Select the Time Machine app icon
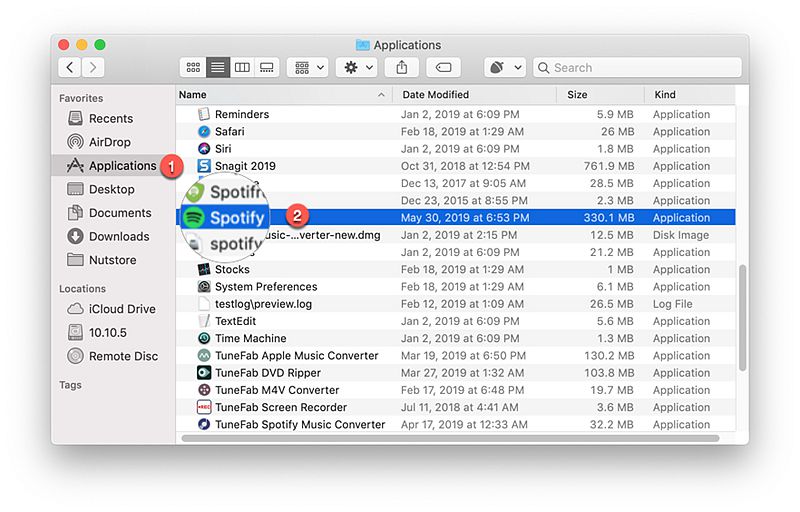The width and height of the screenshot is (800, 512). pyautogui.click(x=204, y=338)
